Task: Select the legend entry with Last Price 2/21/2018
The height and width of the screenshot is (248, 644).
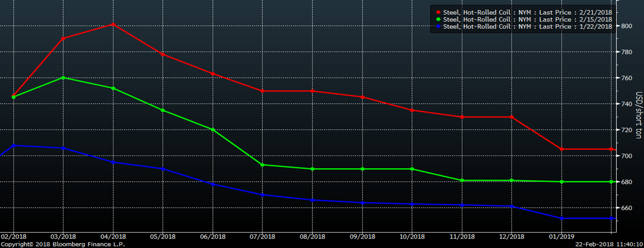Action: 527,12
